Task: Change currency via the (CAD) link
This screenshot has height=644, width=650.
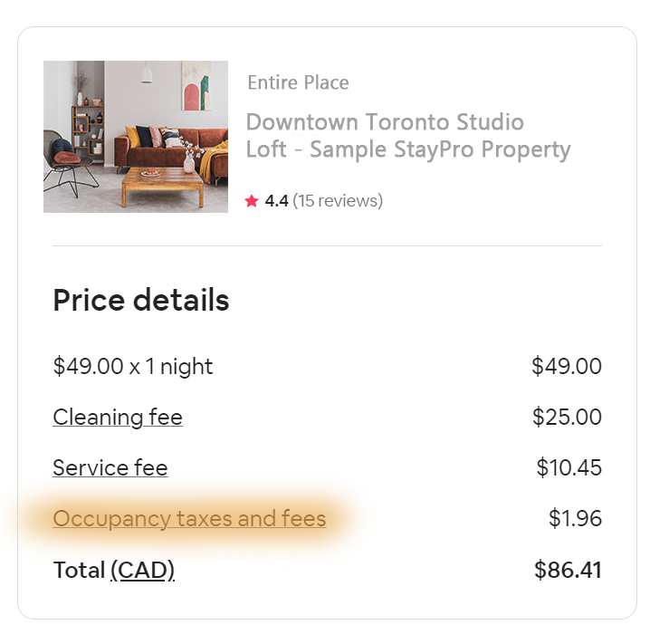Action: pos(143,571)
